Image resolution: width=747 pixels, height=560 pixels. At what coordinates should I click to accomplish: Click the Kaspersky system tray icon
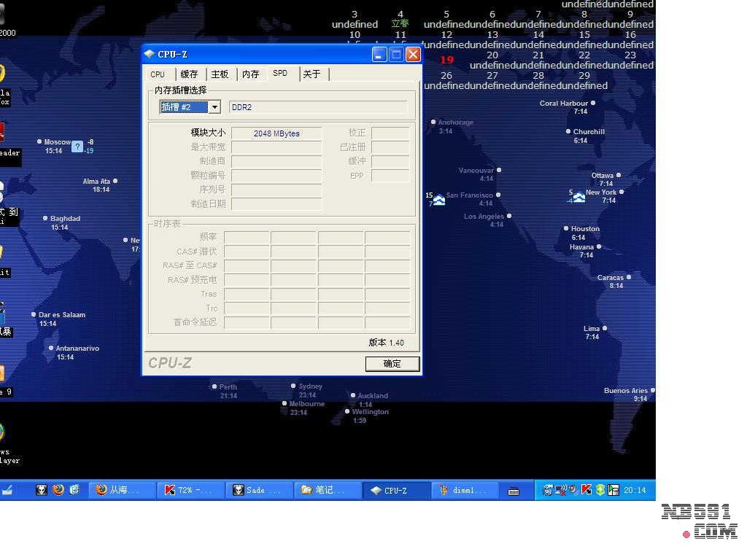[586, 490]
